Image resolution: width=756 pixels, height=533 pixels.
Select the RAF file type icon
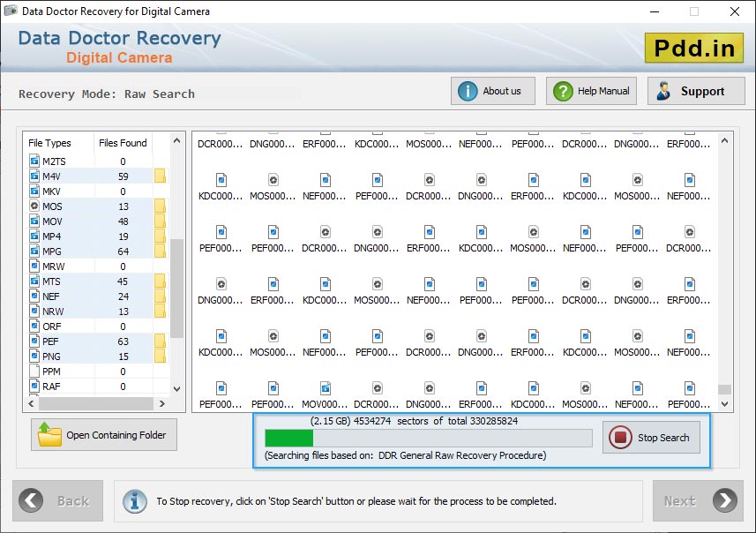pyautogui.click(x=34, y=386)
